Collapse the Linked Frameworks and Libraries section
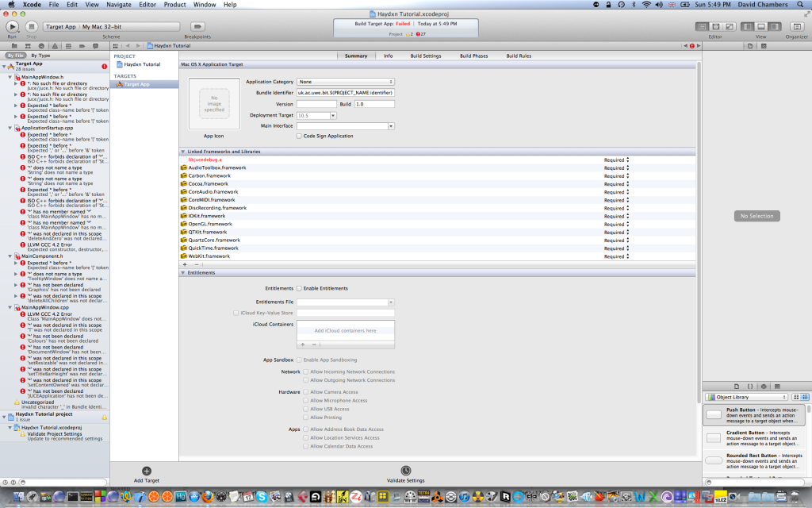Screen dimensions: 812x508 [x=183, y=152]
